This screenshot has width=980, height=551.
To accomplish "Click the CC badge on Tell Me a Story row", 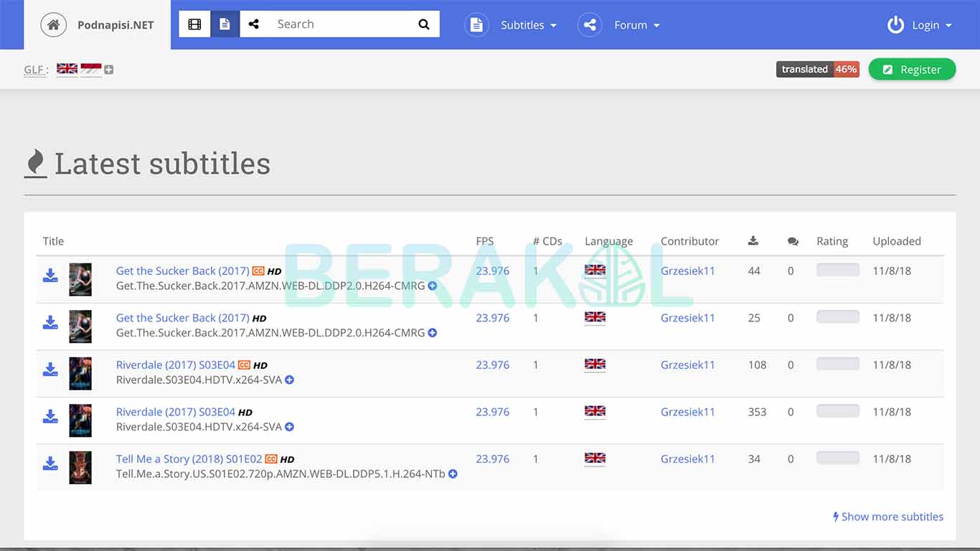I will [x=271, y=459].
